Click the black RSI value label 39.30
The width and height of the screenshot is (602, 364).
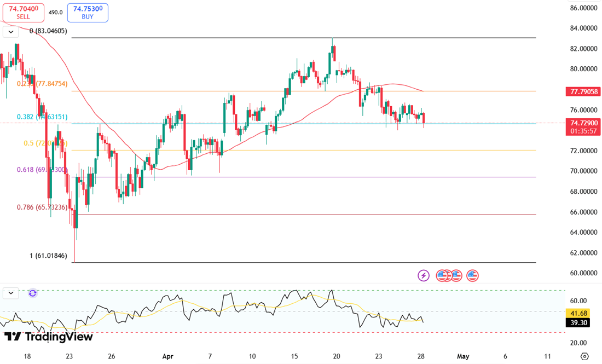pos(578,323)
